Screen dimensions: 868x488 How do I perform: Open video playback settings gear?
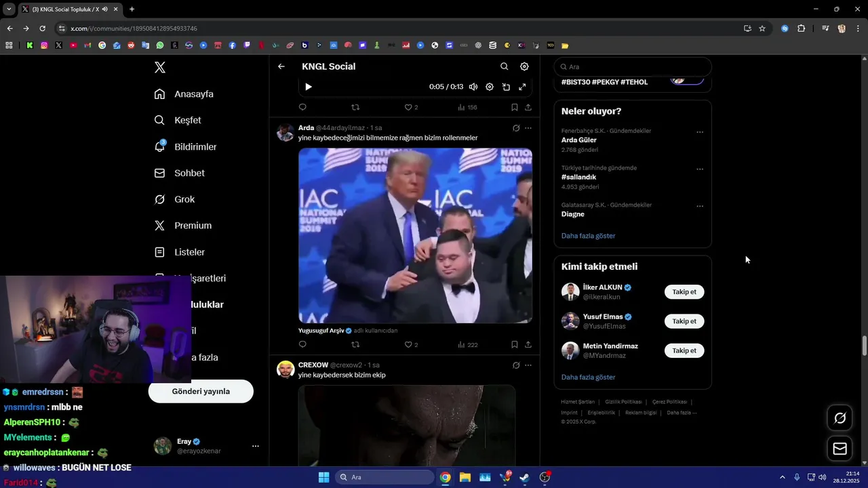click(x=490, y=87)
